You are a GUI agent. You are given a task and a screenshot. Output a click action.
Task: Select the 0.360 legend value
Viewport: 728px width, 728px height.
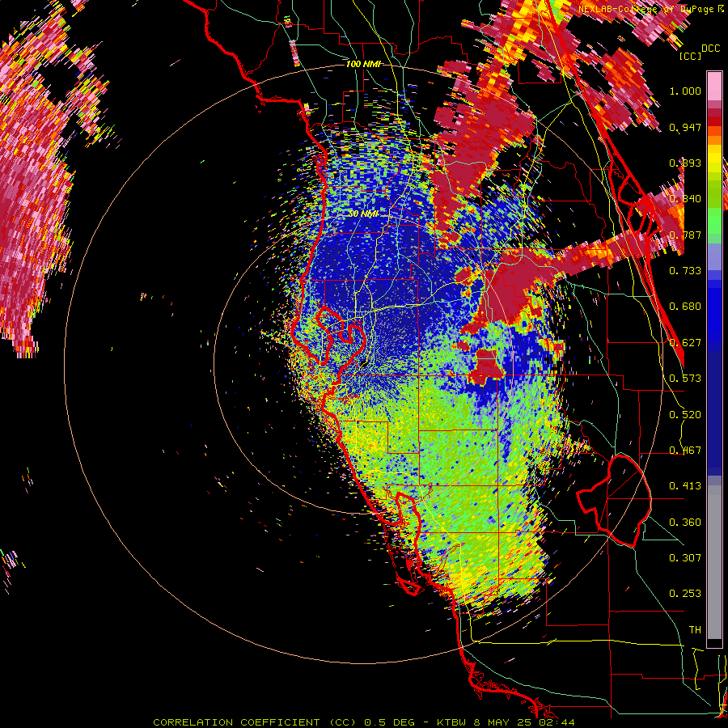point(685,523)
